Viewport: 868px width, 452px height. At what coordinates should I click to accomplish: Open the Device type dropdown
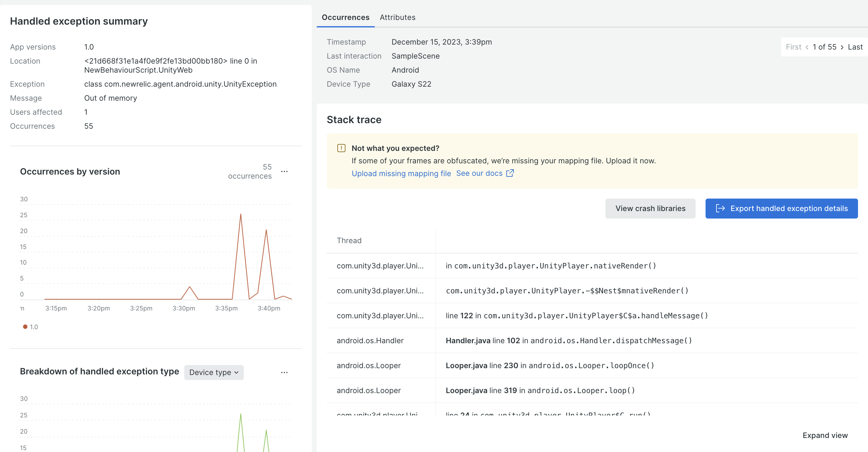point(214,372)
